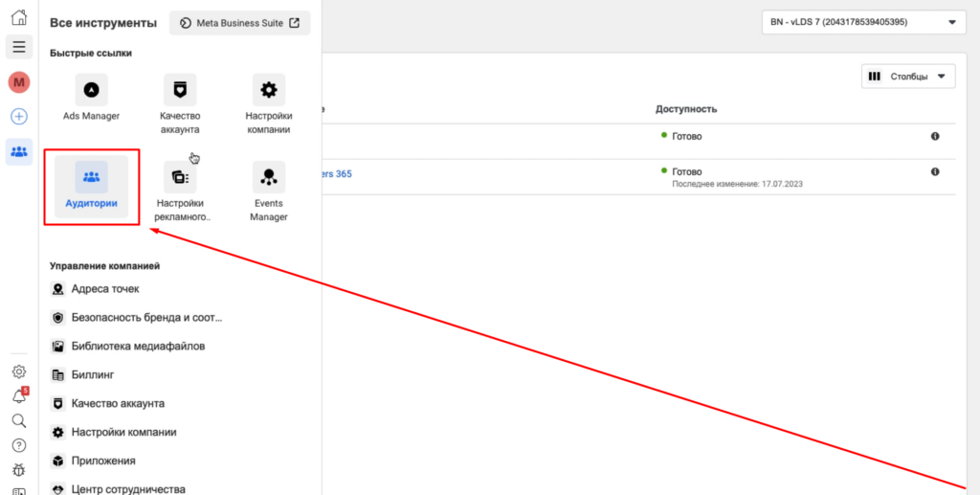Select Адреса точек menu item
The height and width of the screenshot is (495, 980).
[105, 289]
